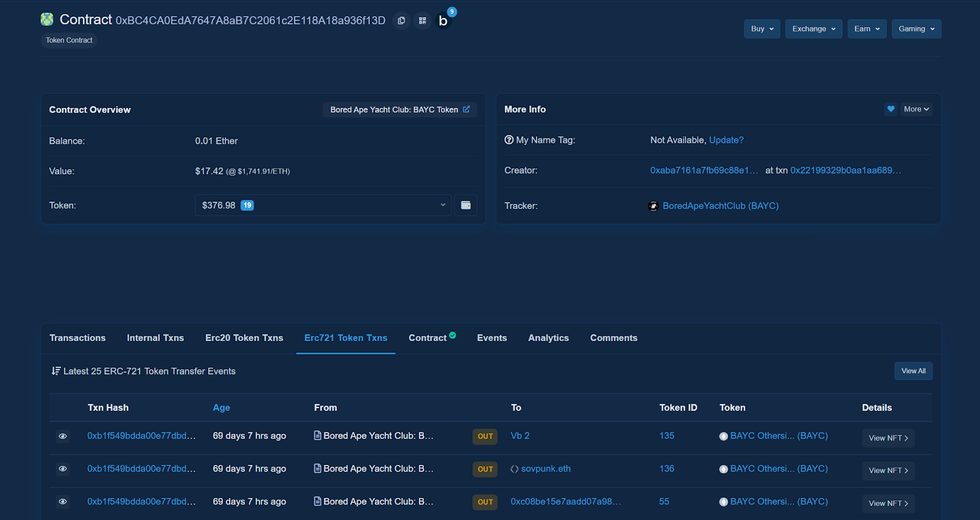Open txn hash in the sovpunk.eth row
This screenshot has height=520, width=980.
pyautogui.click(x=141, y=469)
